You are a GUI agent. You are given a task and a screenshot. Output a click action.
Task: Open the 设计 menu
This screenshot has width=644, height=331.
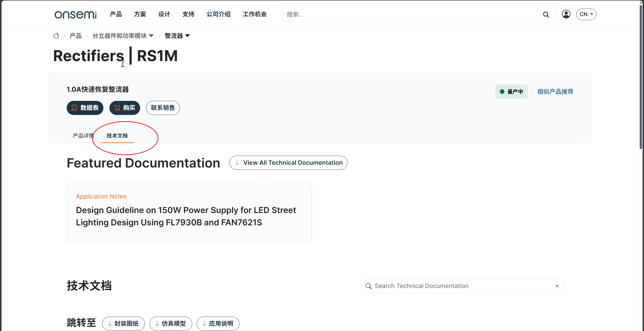(x=164, y=14)
